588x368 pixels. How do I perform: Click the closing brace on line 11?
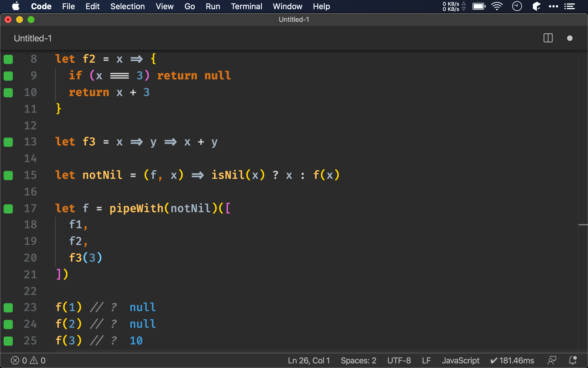pos(59,109)
